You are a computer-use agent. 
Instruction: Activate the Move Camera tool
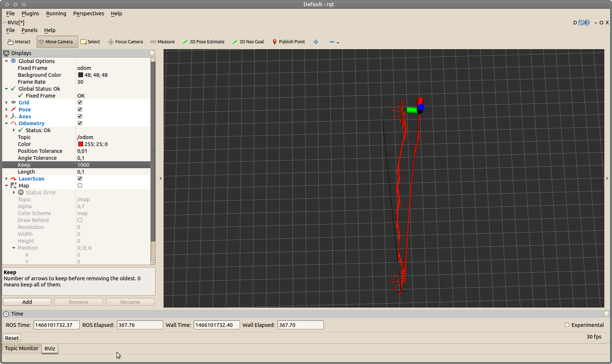tap(57, 42)
